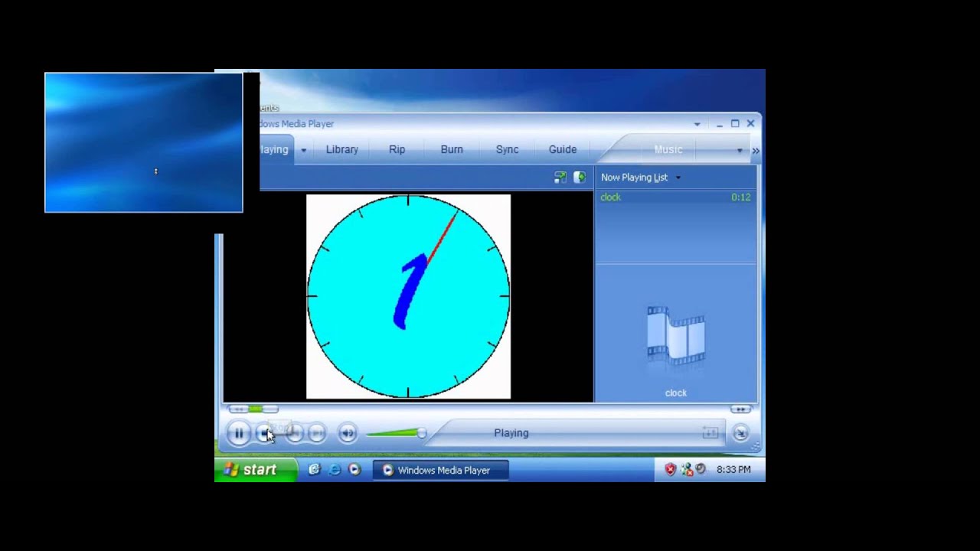The height and width of the screenshot is (551, 980).
Task: Click the clock video display area
Action: click(408, 297)
